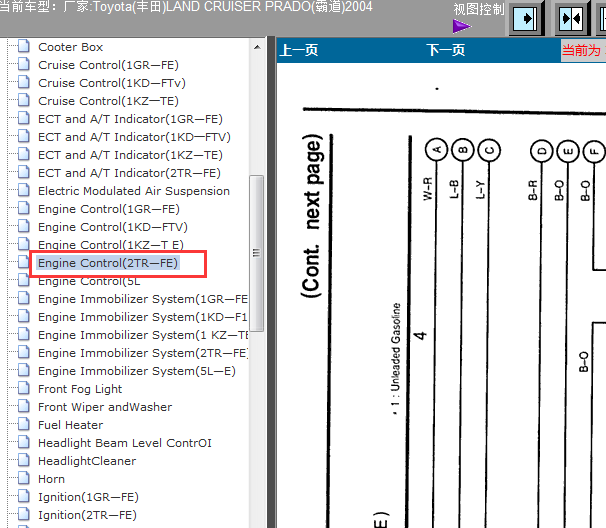Open Engine Control(1GR—FE) diagram
This screenshot has width=606, height=528.
(109, 209)
